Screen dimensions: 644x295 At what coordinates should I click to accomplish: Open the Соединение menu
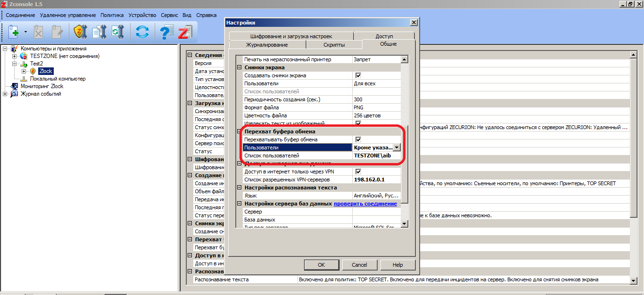20,15
